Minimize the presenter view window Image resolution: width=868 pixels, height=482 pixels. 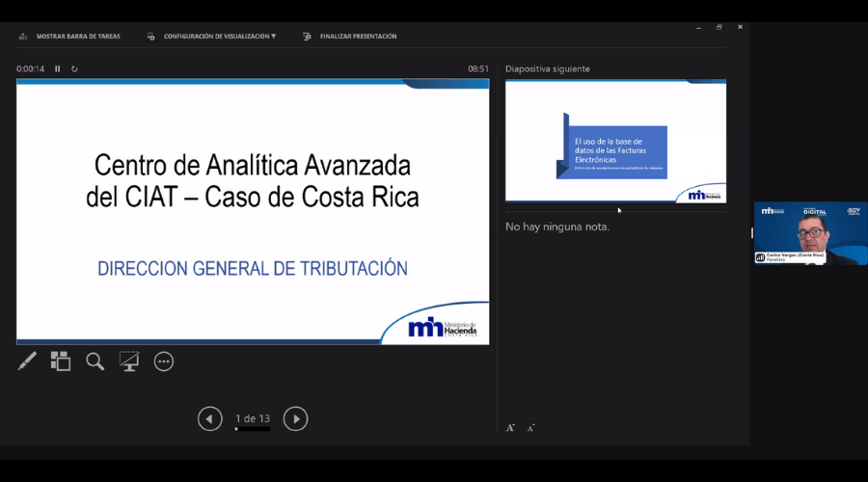[698, 27]
